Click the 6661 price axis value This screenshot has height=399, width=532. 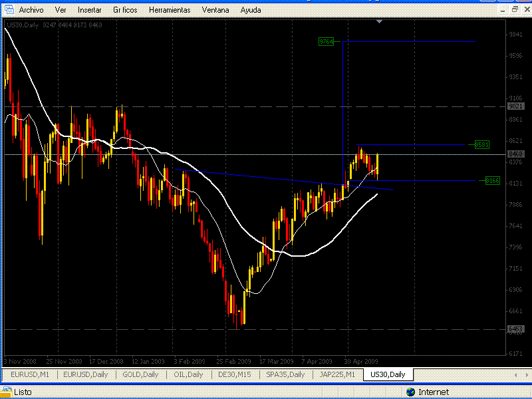tap(516, 311)
